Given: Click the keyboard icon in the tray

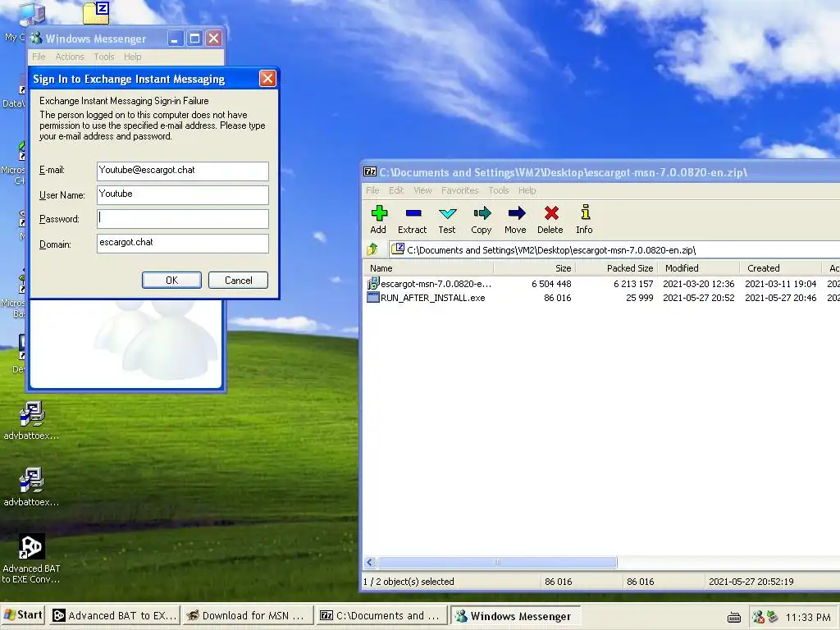Looking at the screenshot, I should pos(734,618).
